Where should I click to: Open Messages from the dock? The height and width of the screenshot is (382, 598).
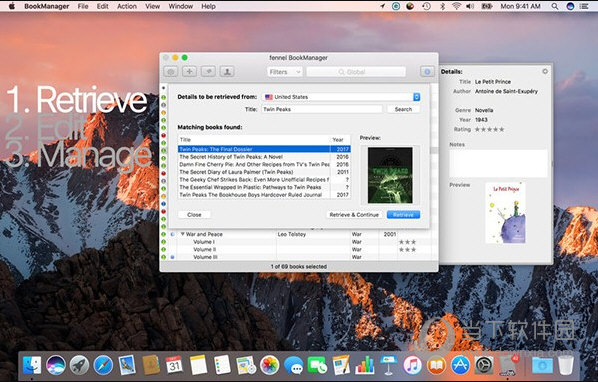[294, 365]
